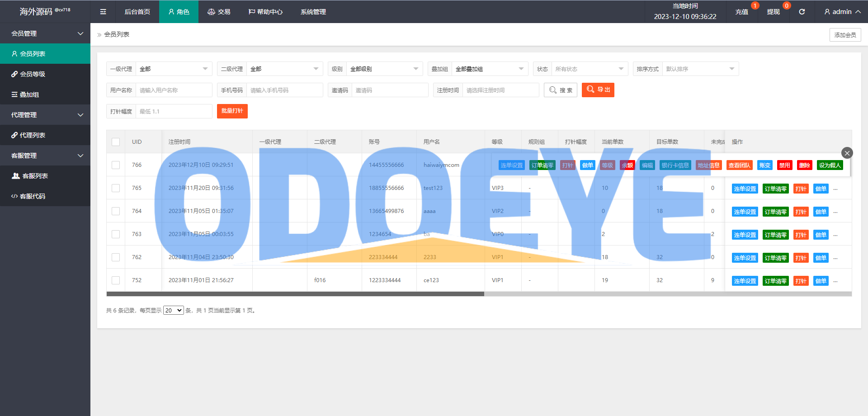Click the 银行卡信息 popup button
This screenshot has width=868, height=416.
(675, 165)
